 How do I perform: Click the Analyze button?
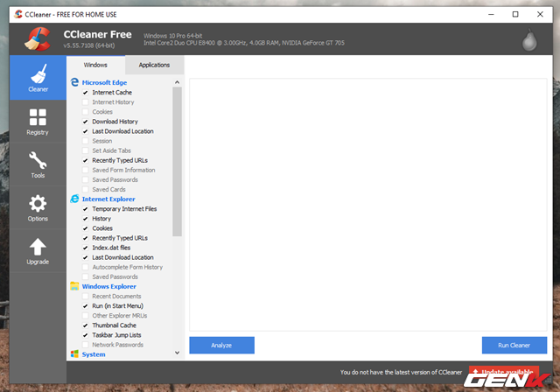click(221, 346)
